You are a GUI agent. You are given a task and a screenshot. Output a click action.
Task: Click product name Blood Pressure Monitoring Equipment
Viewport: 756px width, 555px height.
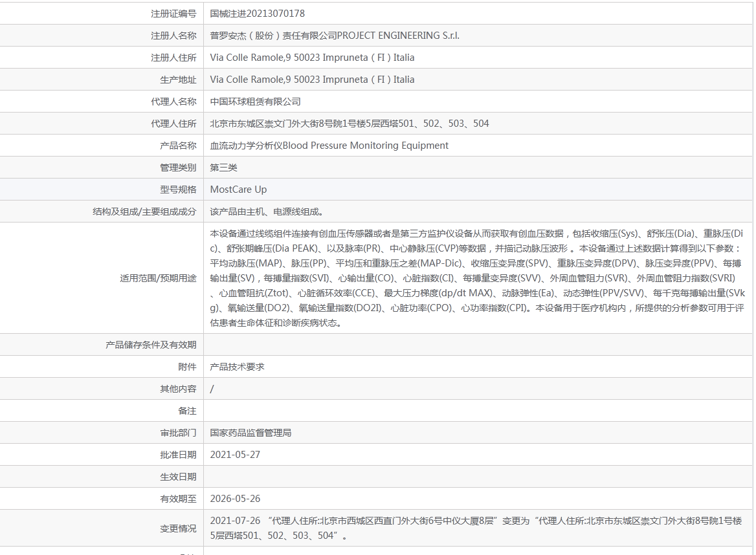[329, 146]
